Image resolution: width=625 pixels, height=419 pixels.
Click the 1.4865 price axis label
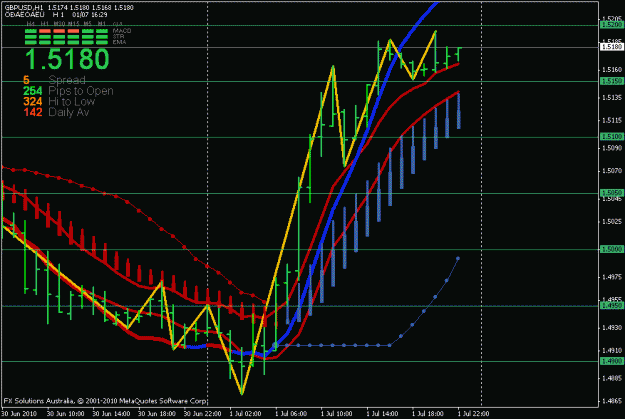(x=612, y=401)
